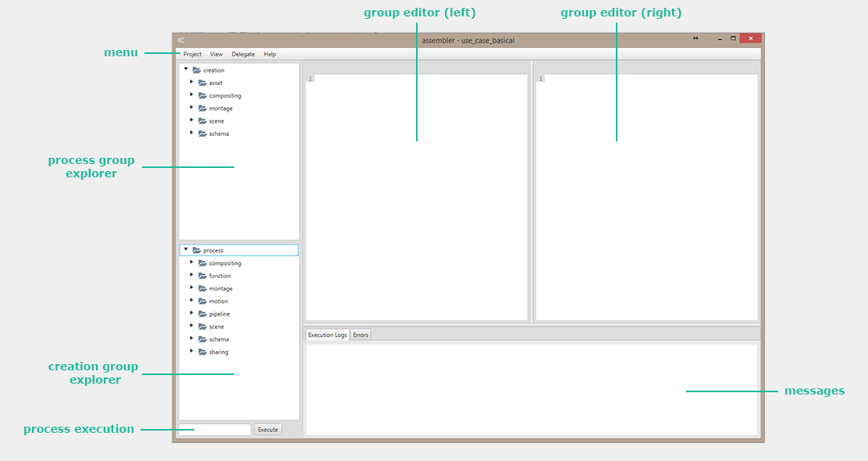The image size is (868, 461).
Task: Click the folder icon next to motion
Action: (x=202, y=302)
